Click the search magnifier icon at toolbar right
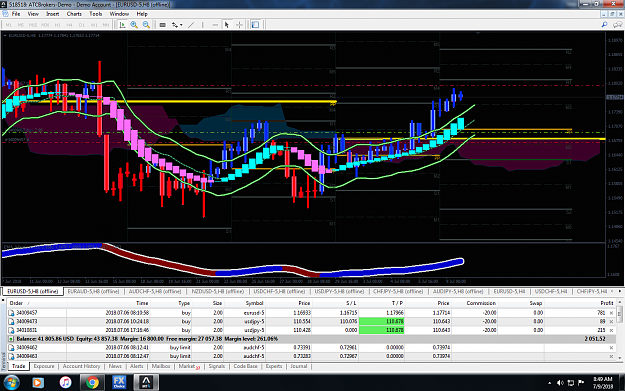The width and height of the screenshot is (625, 391). point(604,25)
